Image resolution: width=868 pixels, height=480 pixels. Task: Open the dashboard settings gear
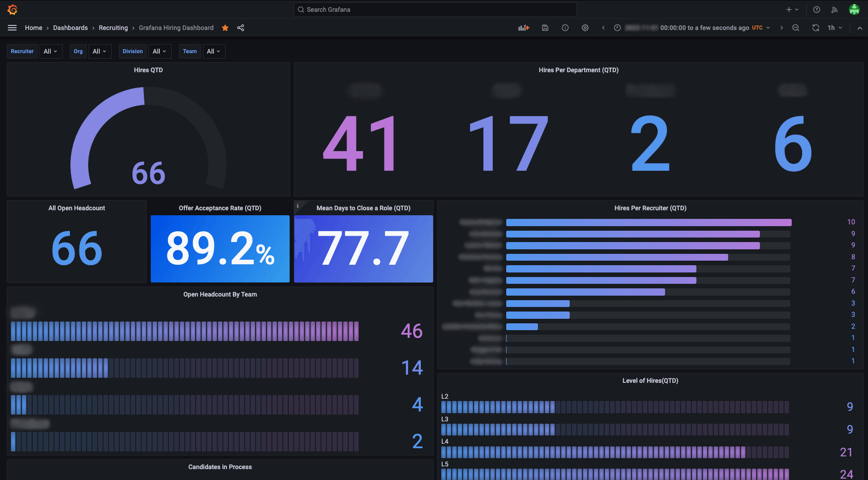pyautogui.click(x=585, y=28)
